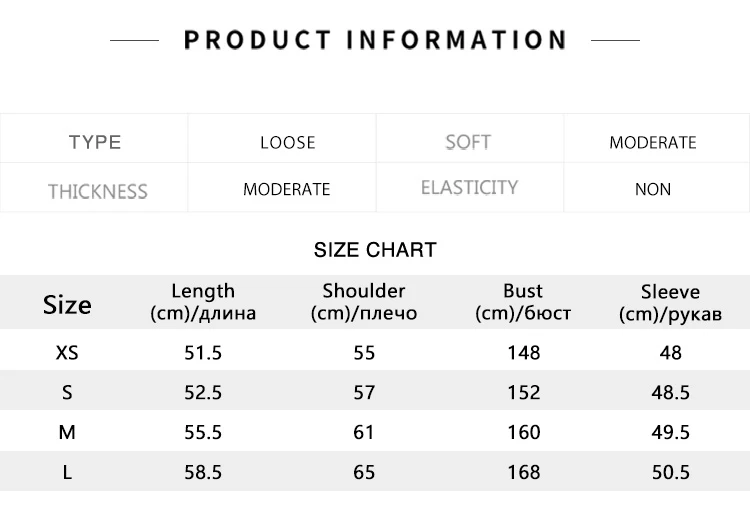Click the Bust (cm) column header
This screenshot has width=750, height=524.
click(523, 302)
